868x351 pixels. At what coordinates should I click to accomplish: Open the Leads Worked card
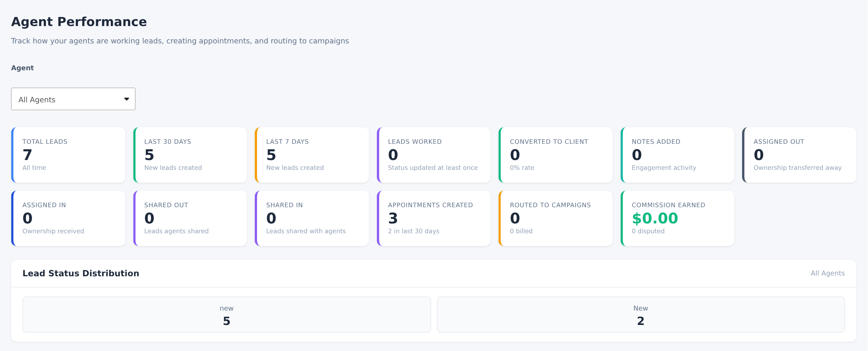[434, 155]
